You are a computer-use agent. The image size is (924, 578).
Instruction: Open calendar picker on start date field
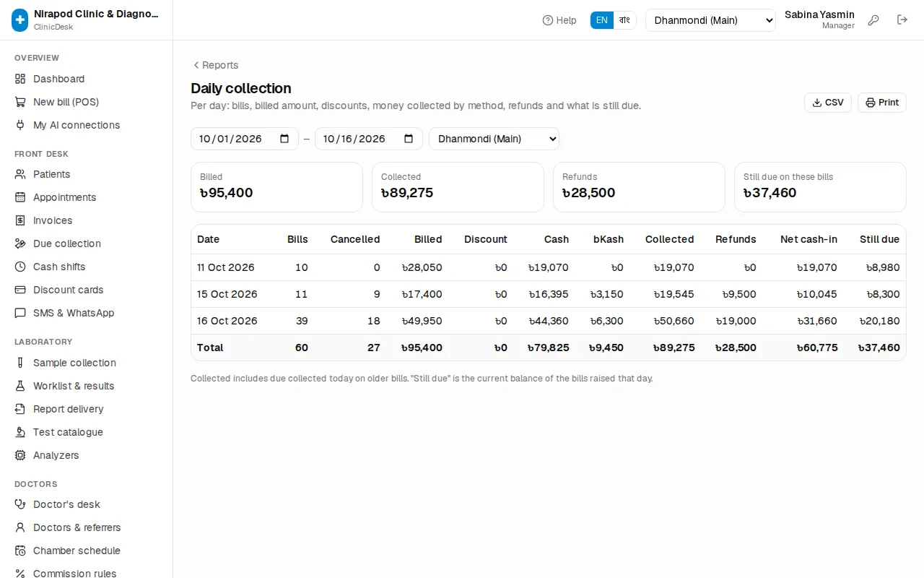[284, 139]
